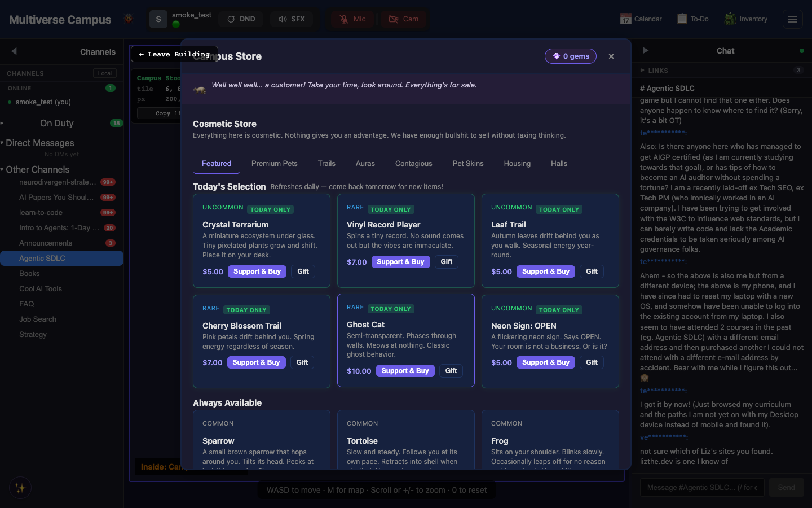The width and height of the screenshot is (812, 508).
Task: Click the 0 gems balance badge
Action: pos(571,56)
